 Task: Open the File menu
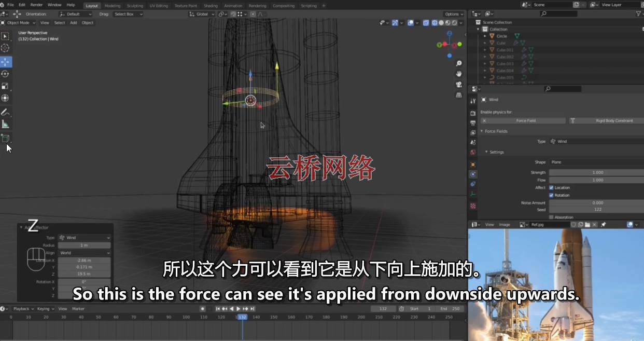click(x=10, y=5)
